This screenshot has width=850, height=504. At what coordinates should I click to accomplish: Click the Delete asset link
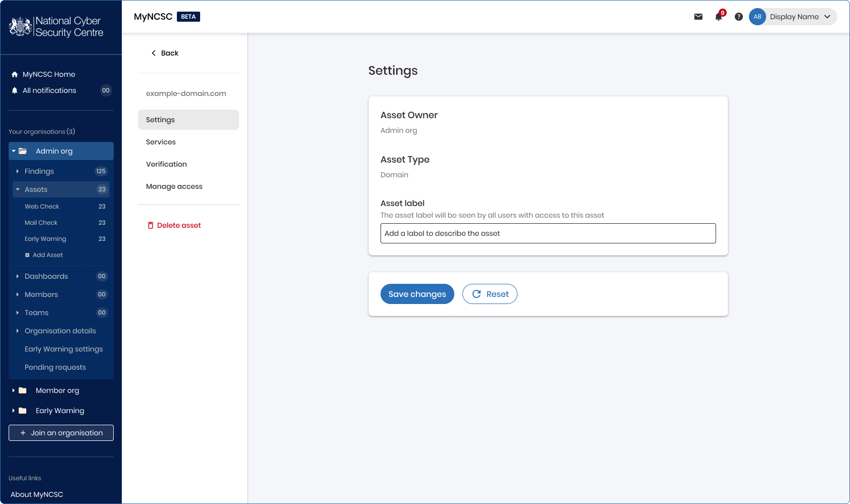174,225
